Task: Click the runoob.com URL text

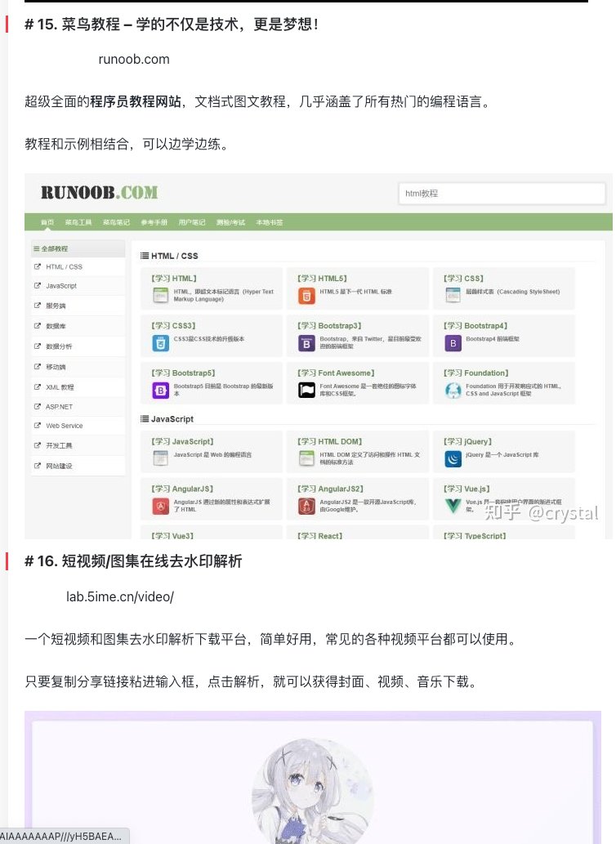Action: pyautogui.click(x=134, y=59)
